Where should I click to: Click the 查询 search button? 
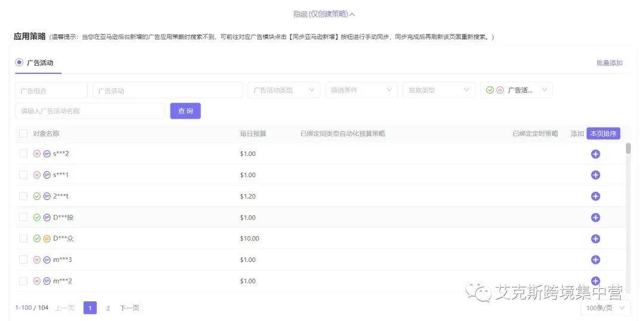click(185, 111)
